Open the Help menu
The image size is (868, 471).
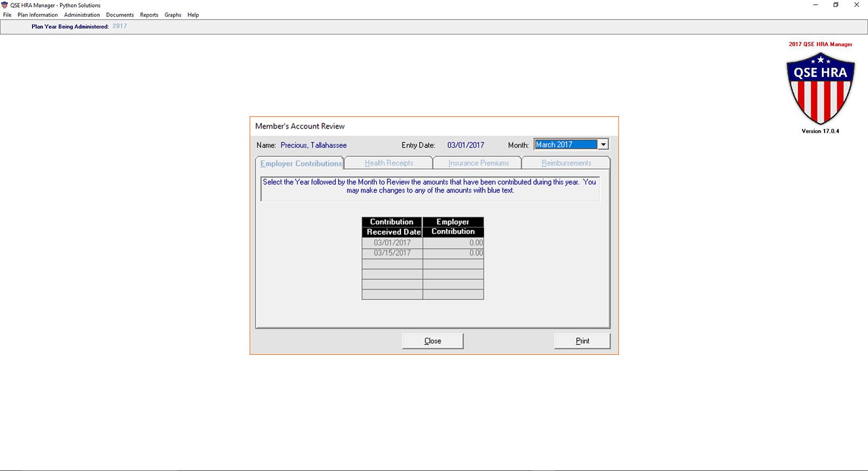pos(193,15)
